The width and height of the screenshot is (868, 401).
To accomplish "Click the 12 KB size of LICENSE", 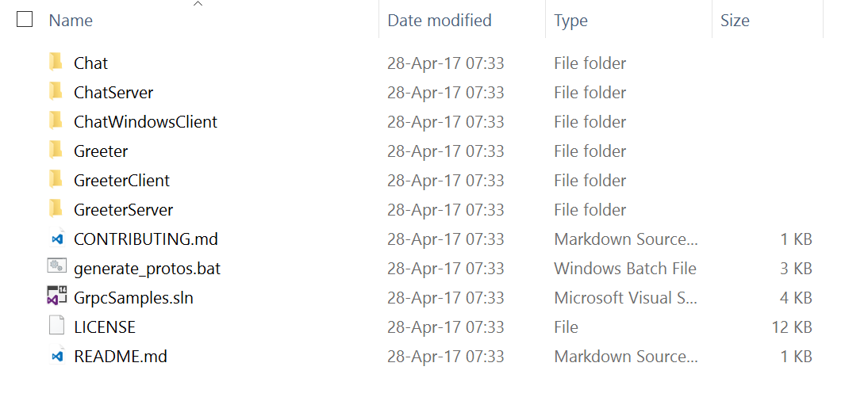I will [x=793, y=327].
